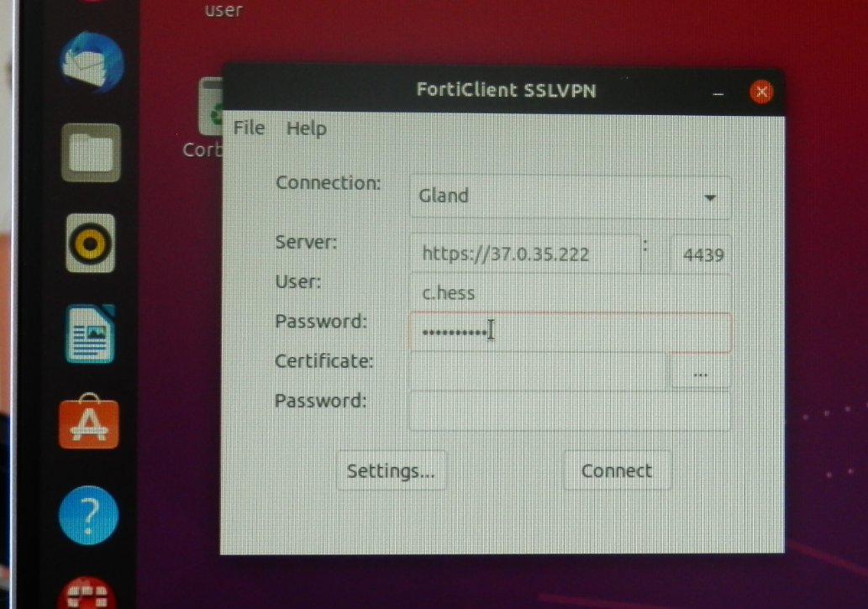
Task: Click the port field showing 4439
Action: click(x=701, y=254)
